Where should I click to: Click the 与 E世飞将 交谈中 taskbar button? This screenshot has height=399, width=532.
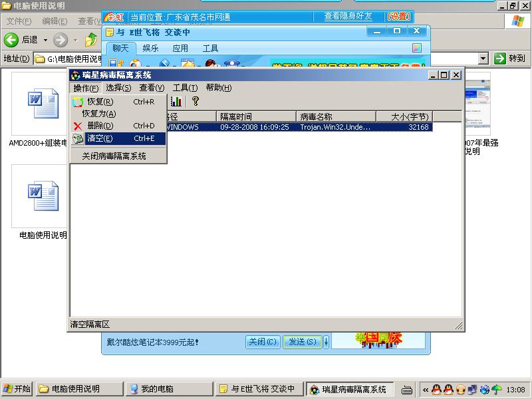click(x=259, y=389)
